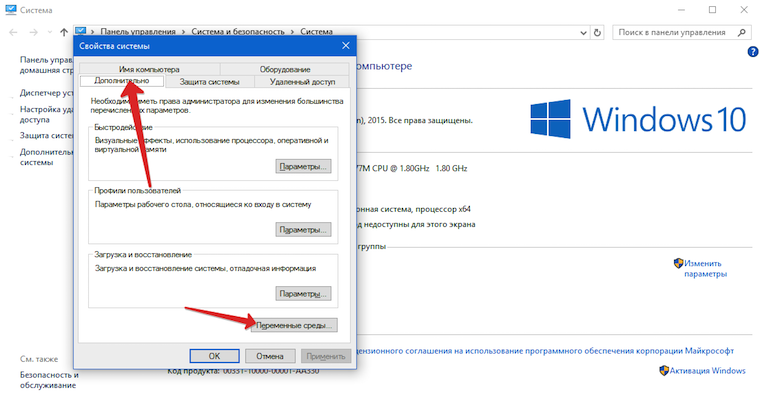This screenshot has width=760, height=399.
Task: Click the Forward navigation arrow
Action: (x=33, y=32)
